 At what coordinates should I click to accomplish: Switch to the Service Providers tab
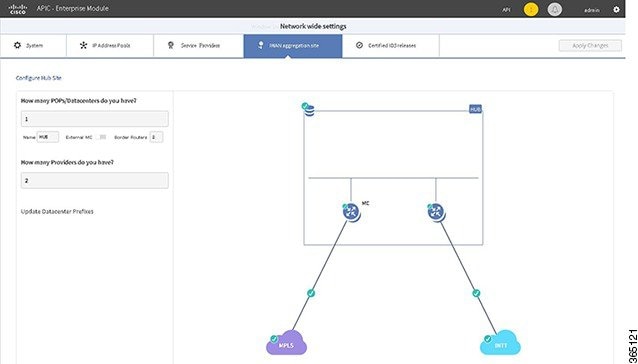tap(199, 46)
